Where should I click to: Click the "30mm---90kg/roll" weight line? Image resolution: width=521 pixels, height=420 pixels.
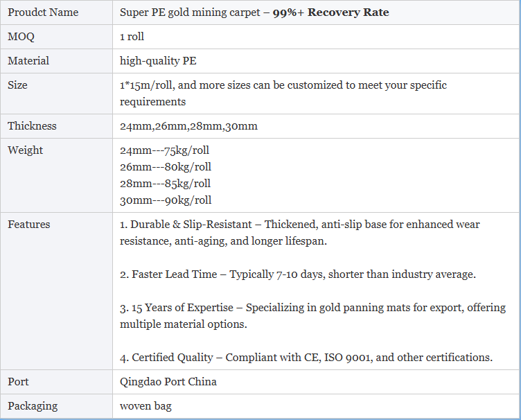pyautogui.click(x=166, y=200)
